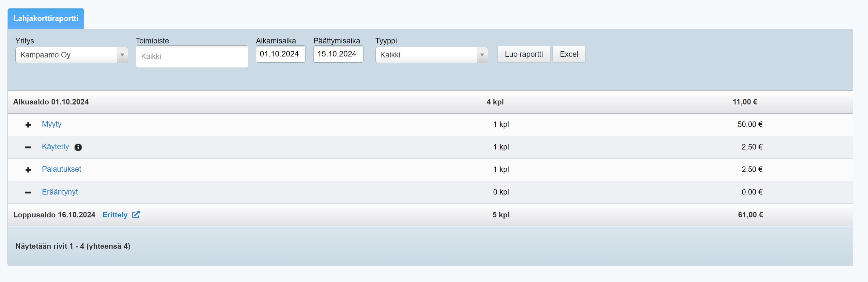868x282 pixels.
Task: Open the Käytetty details link
Action: [55, 147]
